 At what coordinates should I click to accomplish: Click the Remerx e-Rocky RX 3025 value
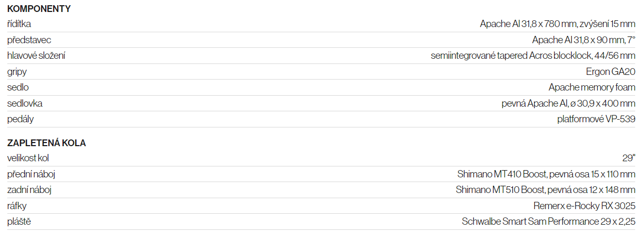click(x=584, y=206)
